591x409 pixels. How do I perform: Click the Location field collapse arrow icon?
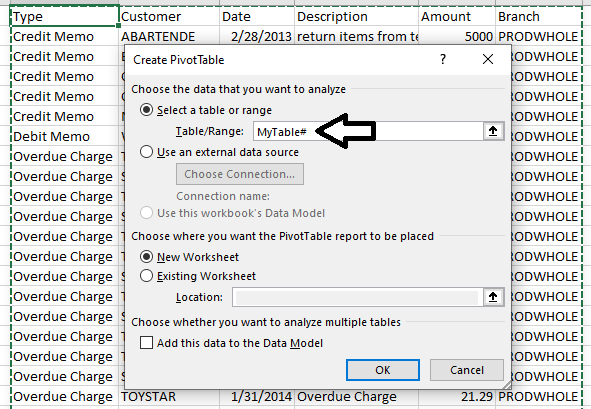point(493,297)
